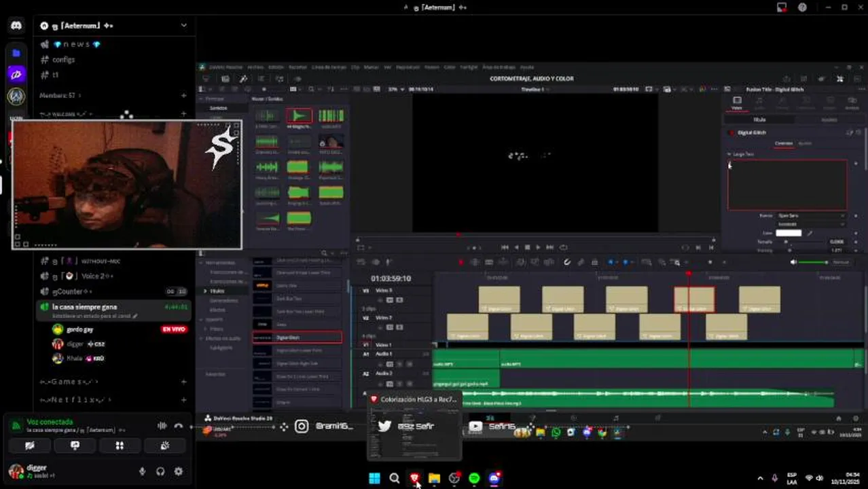Image resolution: width=868 pixels, height=489 pixels.
Task: Expand Aeternum server header dropdown
Action: coord(183,25)
